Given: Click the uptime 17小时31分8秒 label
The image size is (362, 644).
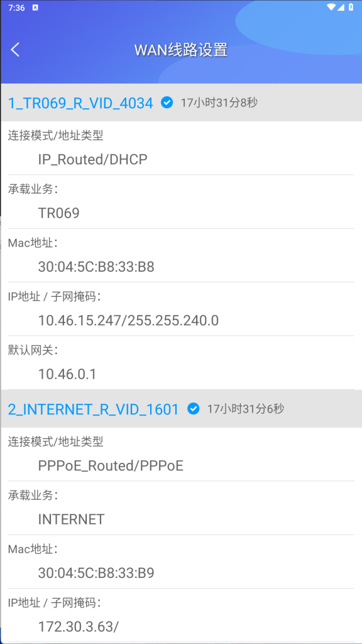Looking at the screenshot, I should (x=219, y=103).
